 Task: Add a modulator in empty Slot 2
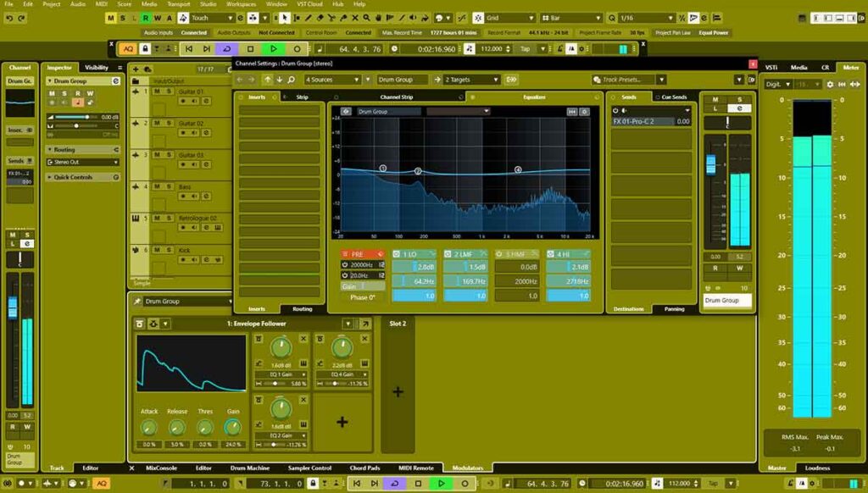coord(398,391)
